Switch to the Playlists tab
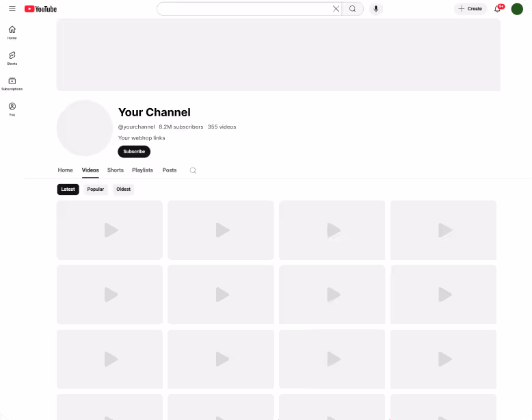 [x=142, y=170]
